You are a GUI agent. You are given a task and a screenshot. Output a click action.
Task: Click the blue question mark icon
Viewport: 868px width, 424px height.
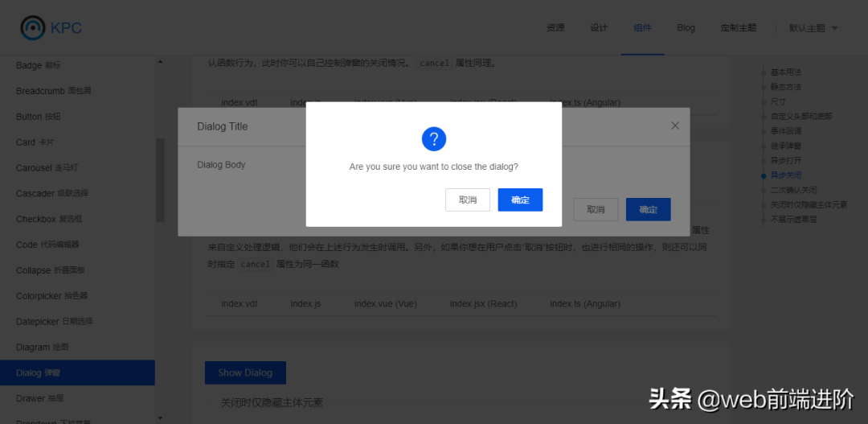point(434,138)
